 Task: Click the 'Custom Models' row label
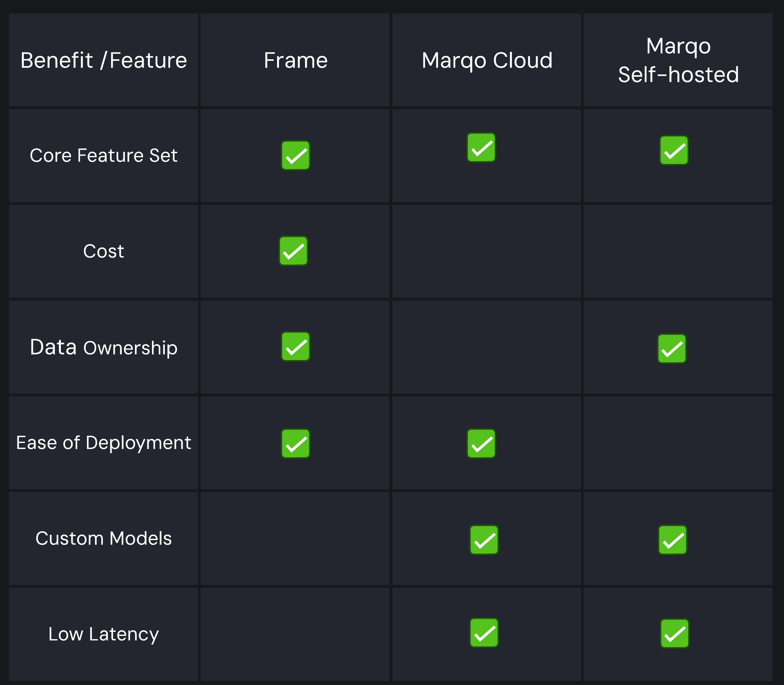click(x=104, y=538)
